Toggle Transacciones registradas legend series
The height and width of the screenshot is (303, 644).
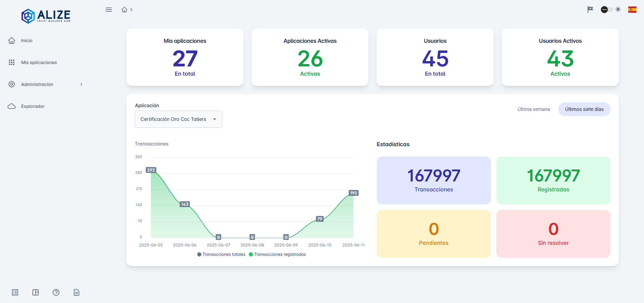[277, 254]
